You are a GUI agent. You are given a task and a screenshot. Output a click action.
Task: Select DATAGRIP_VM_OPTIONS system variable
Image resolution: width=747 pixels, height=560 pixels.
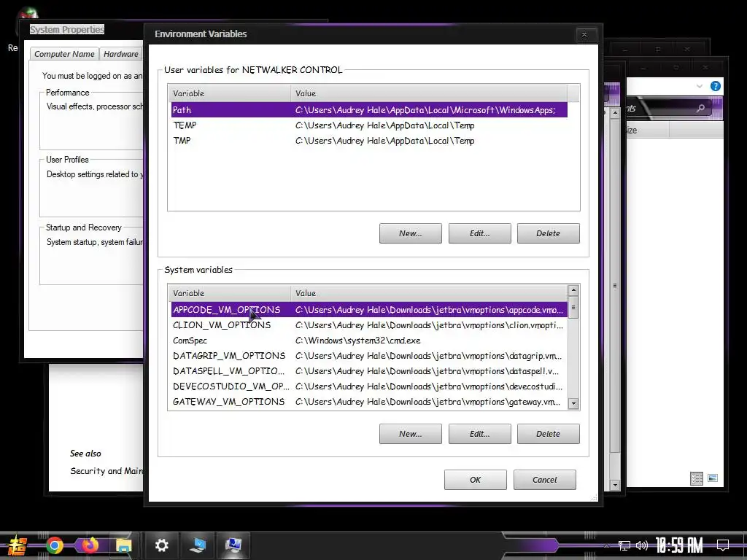[x=369, y=356]
